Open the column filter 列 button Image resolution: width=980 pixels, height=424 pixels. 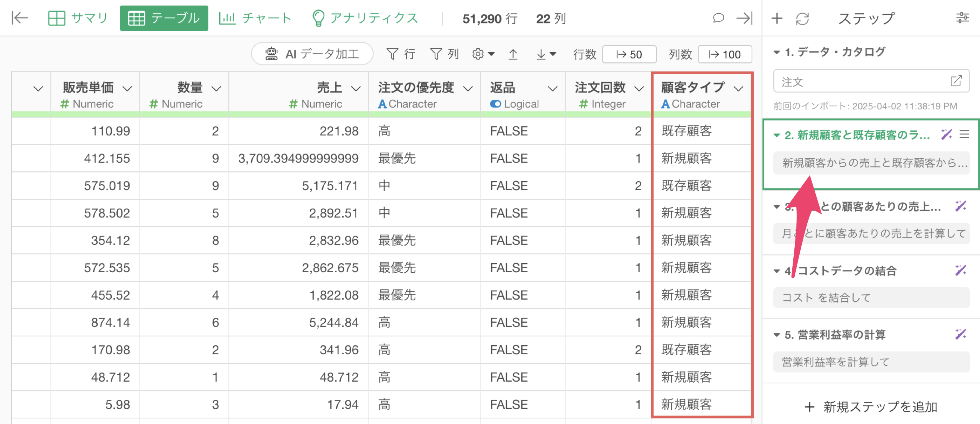coord(444,54)
